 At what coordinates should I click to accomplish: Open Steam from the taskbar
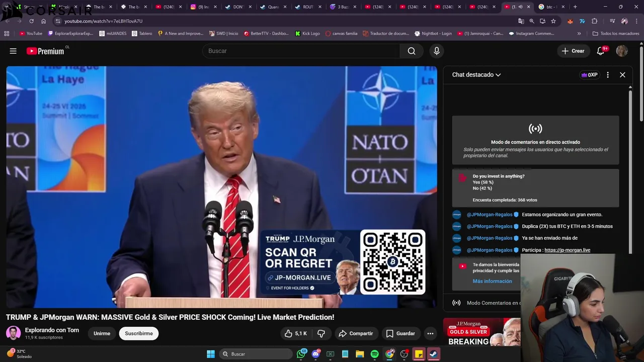(433, 354)
